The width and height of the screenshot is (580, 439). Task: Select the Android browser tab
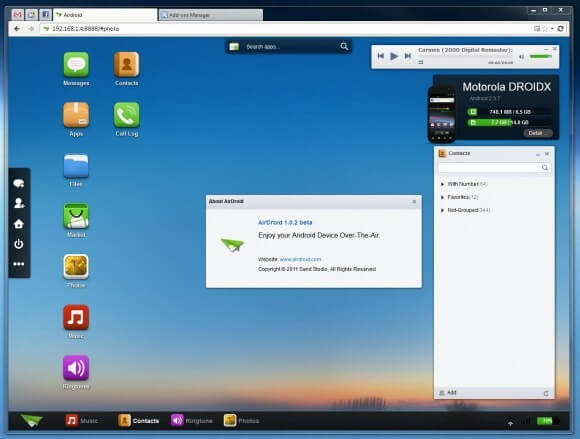pos(105,15)
